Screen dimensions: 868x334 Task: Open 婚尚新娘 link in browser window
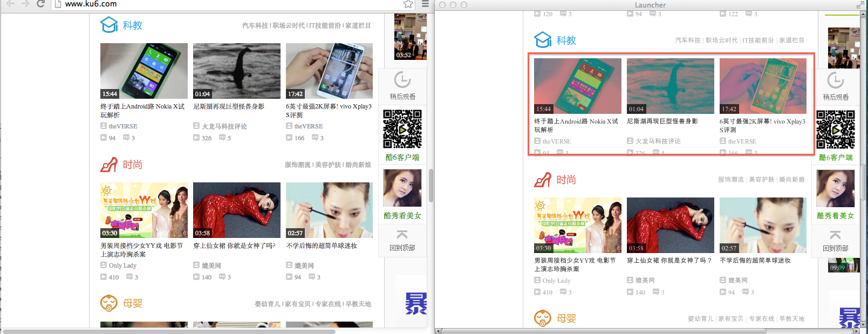(x=358, y=165)
